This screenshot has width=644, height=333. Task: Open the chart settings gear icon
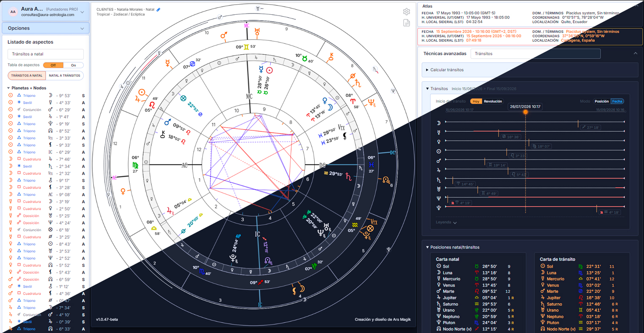coord(406,12)
